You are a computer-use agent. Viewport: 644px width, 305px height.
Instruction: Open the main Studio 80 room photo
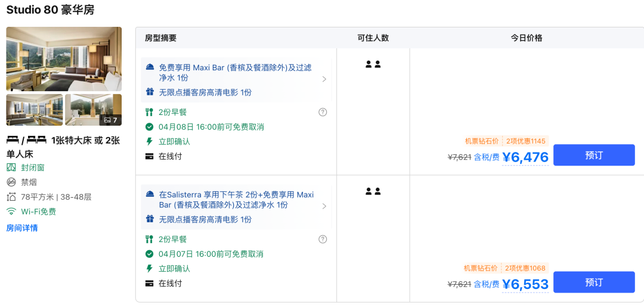[64, 58]
